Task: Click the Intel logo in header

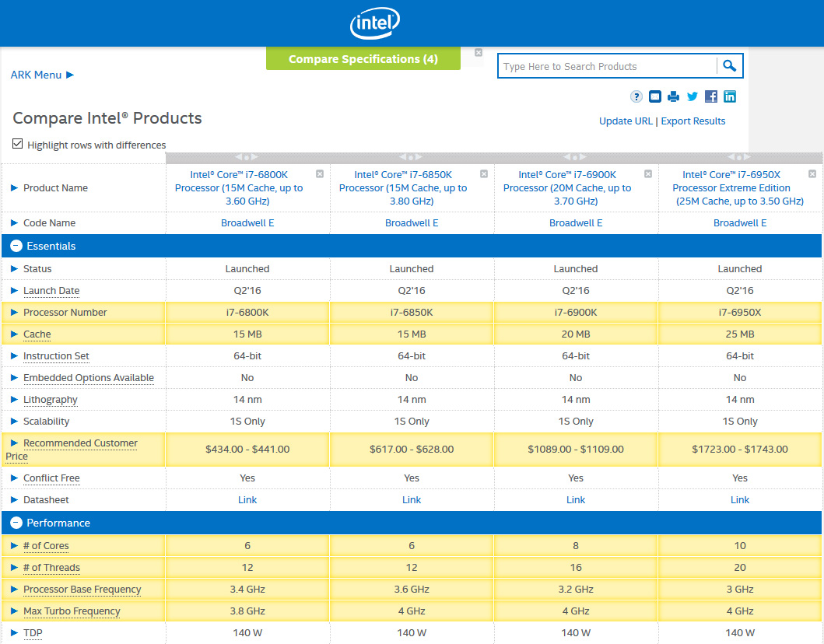Action: [x=375, y=24]
